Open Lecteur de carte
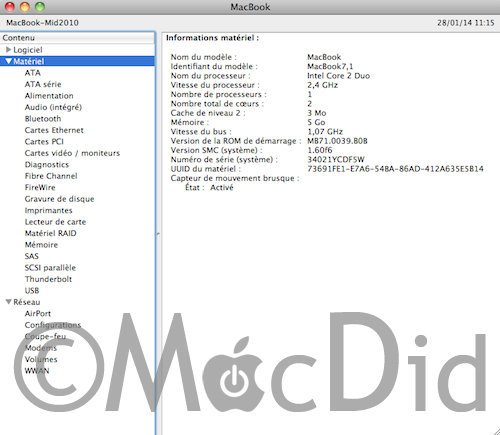This screenshot has width=500, height=435. point(55,222)
